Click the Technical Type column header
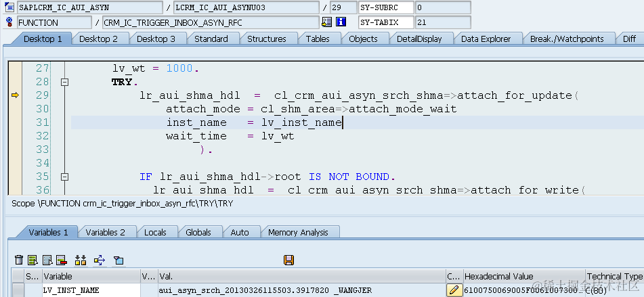The height and width of the screenshot is (297, 644). coord(615,277)
